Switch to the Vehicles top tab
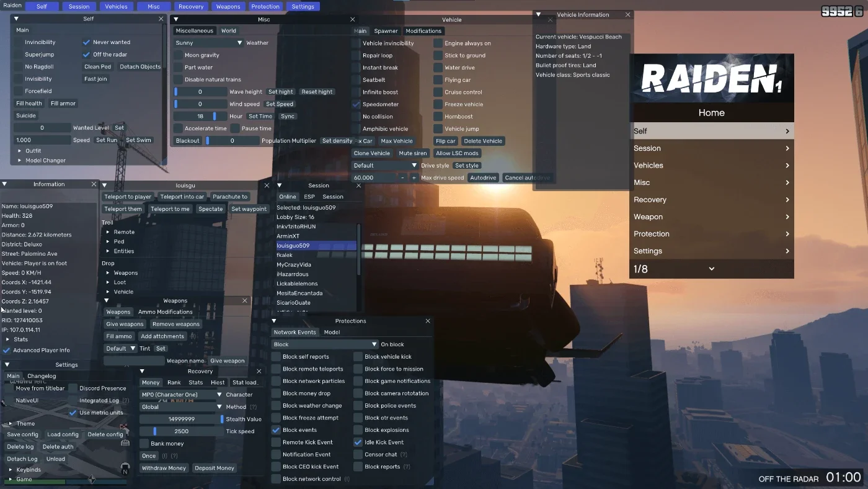The width and height of the screenshot is (868, 489). [x=116, y=6]
